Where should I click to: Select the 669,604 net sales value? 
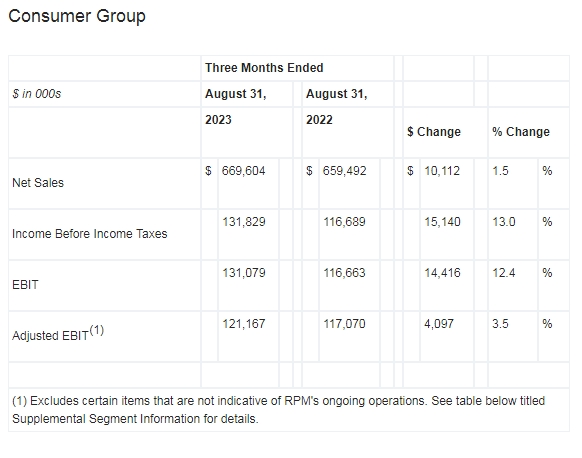(x=243, y=171)
